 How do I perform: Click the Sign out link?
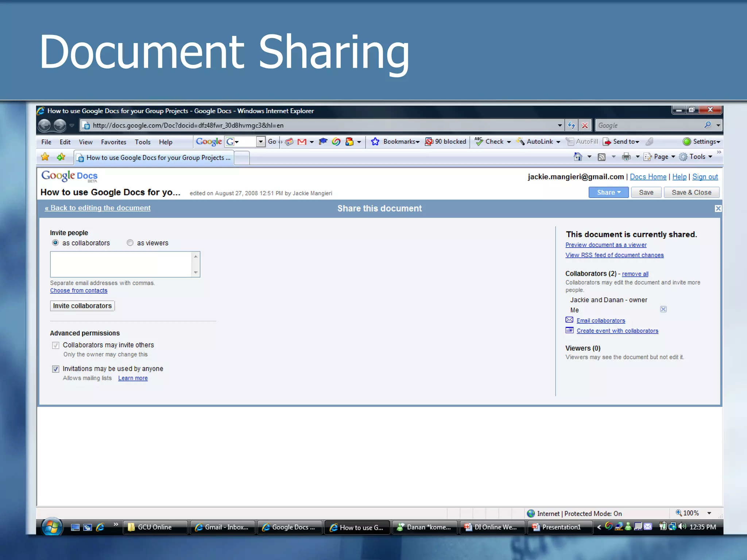click(x=705, y=177)
